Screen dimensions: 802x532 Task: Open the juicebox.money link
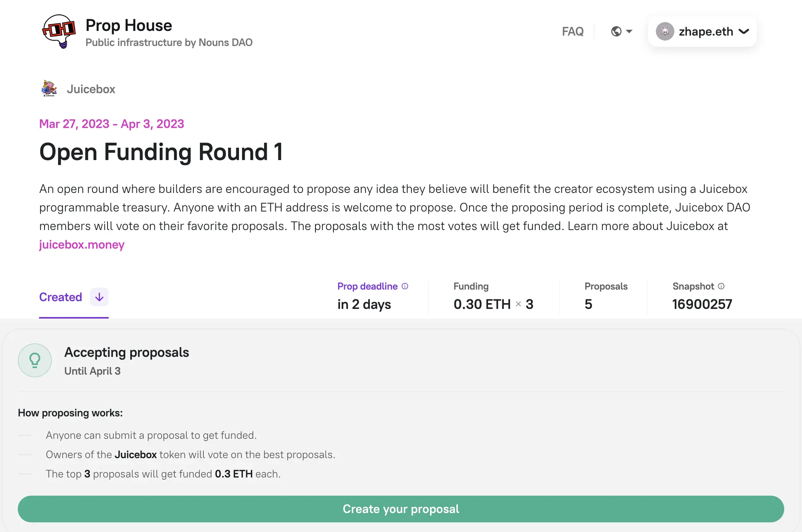[82, 244]
